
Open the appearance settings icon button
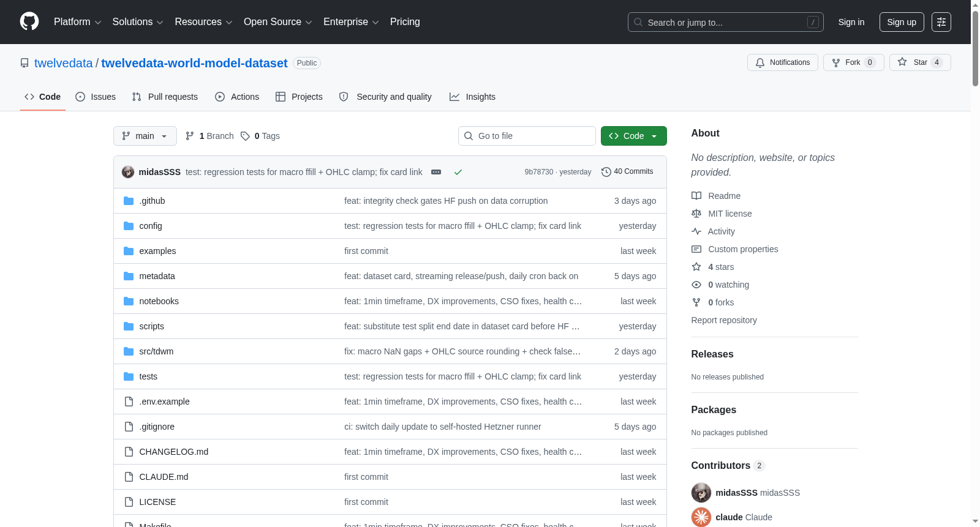coord(941,22)
